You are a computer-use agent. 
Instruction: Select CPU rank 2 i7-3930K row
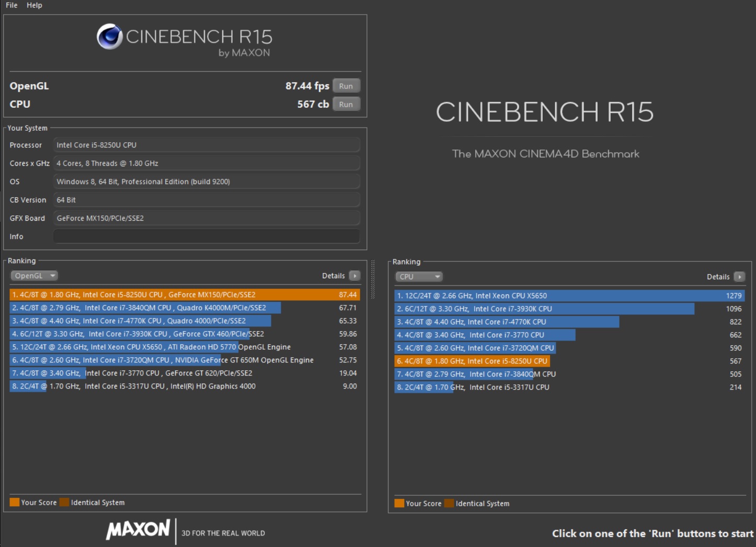click(569, 309)
